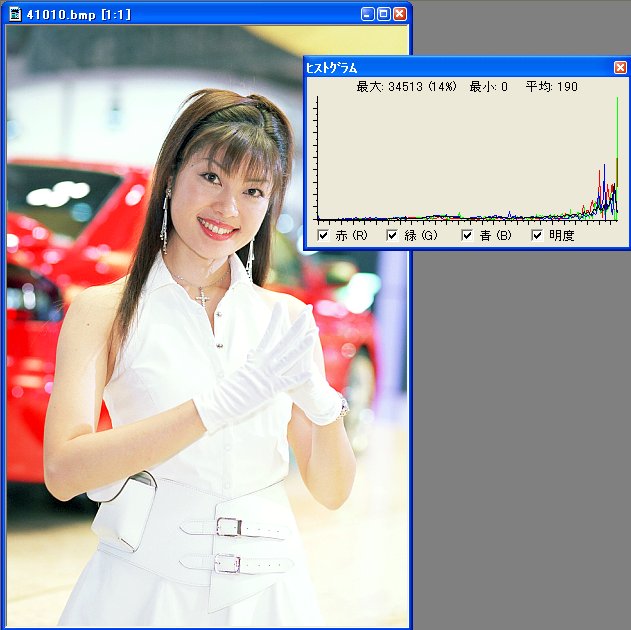Screen dimensions: 631x630
Task: Click the histogram graph area
Action: pos(467,159)
